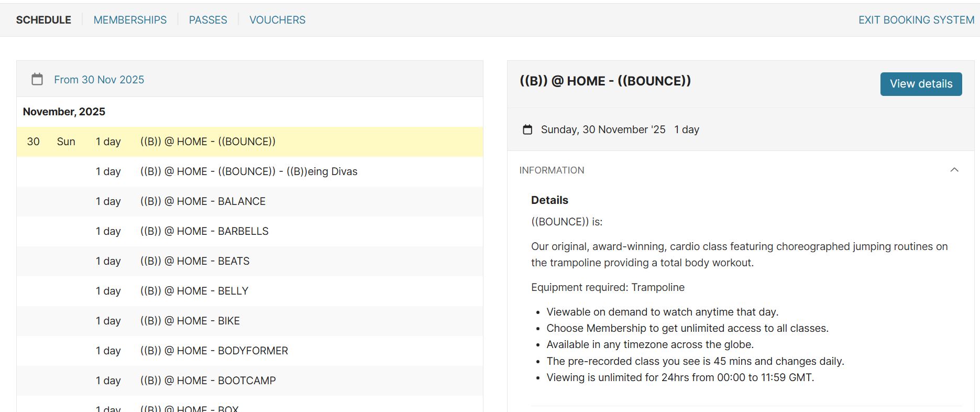Viewport: 980px width, 412px height.
Task: Switch to the Memberships tab
Action: [x=130, y=20]
